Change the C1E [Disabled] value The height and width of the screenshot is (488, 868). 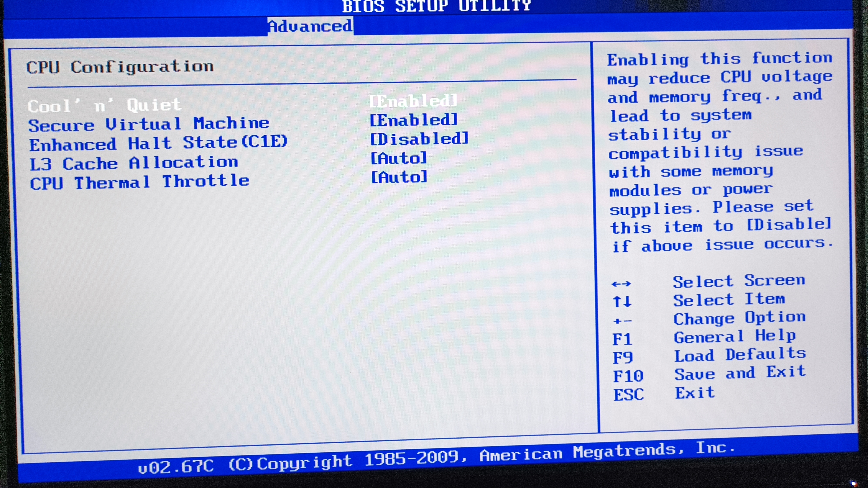point(419,139)
